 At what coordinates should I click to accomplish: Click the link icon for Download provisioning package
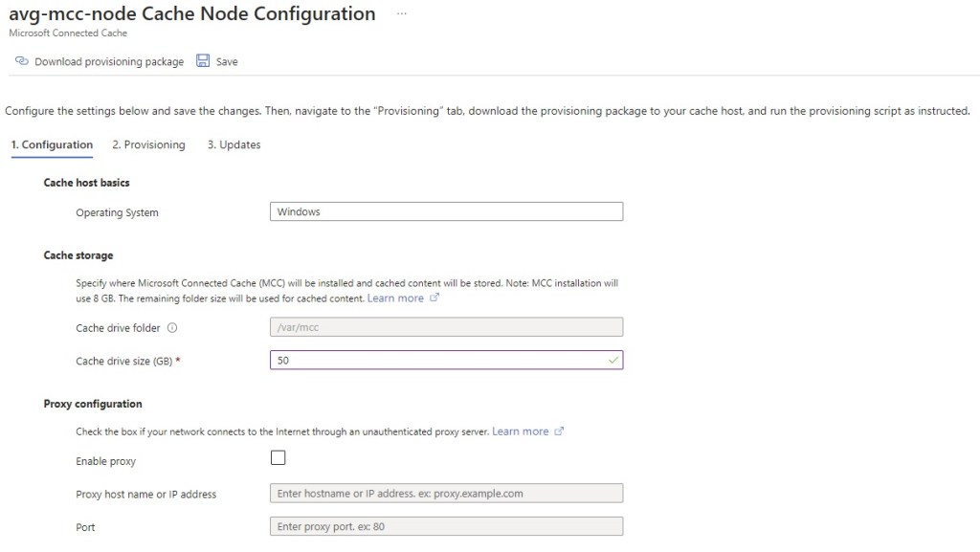[x=21, y=61]
